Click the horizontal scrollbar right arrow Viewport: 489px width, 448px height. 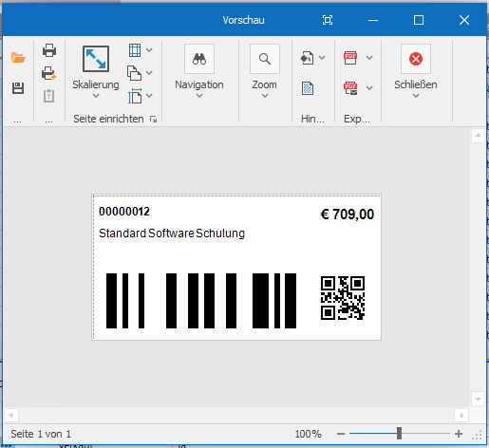[x=461, y=415]
